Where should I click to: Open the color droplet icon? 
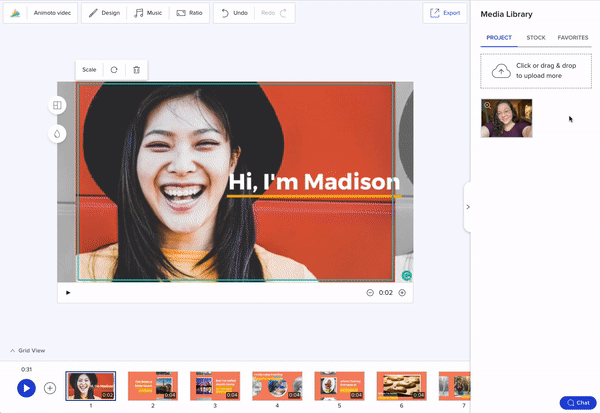pyautogui.click(x=57, y=134)
